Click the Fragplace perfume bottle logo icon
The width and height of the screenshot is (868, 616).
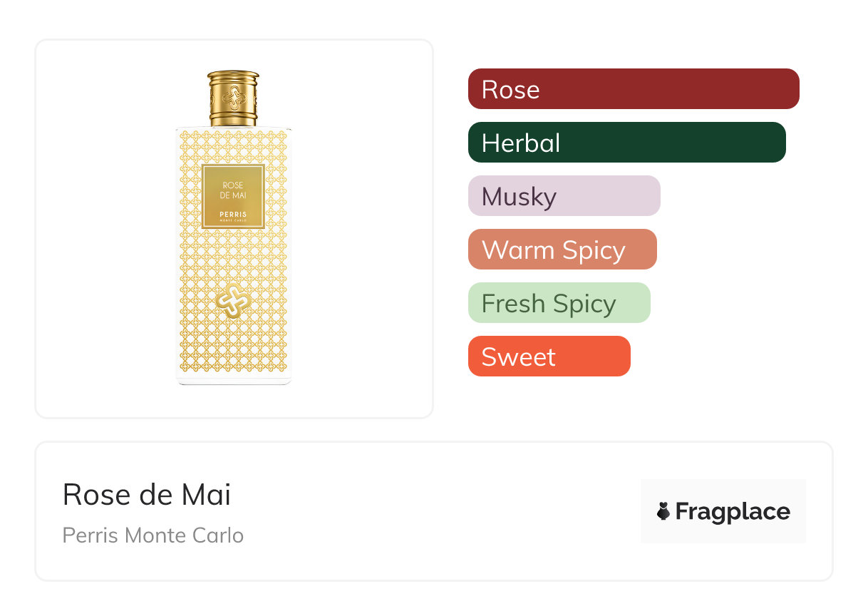[x=663, y=511]
